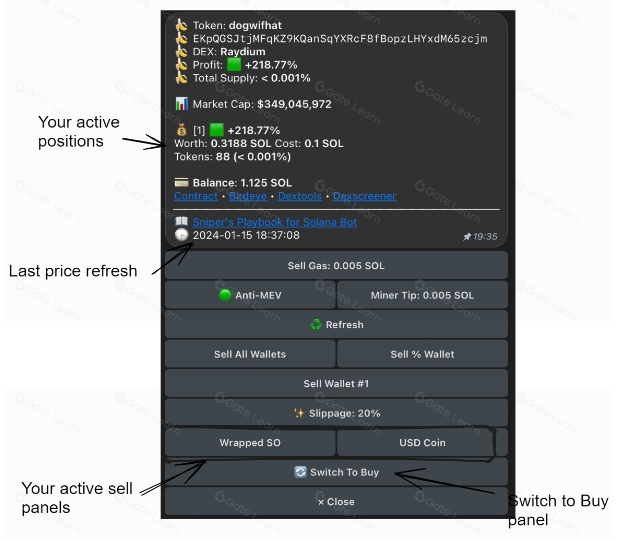
Task: Click the money bag position icon
Action: click(181, 130)
